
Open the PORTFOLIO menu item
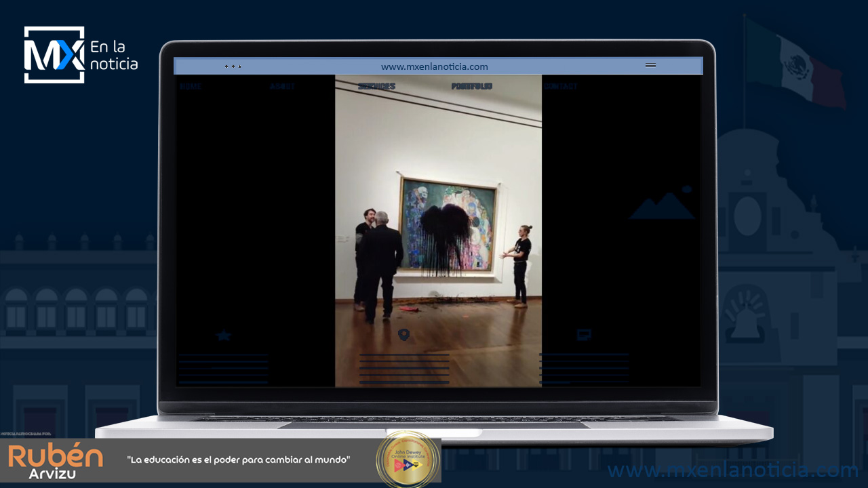coord(472,86)
